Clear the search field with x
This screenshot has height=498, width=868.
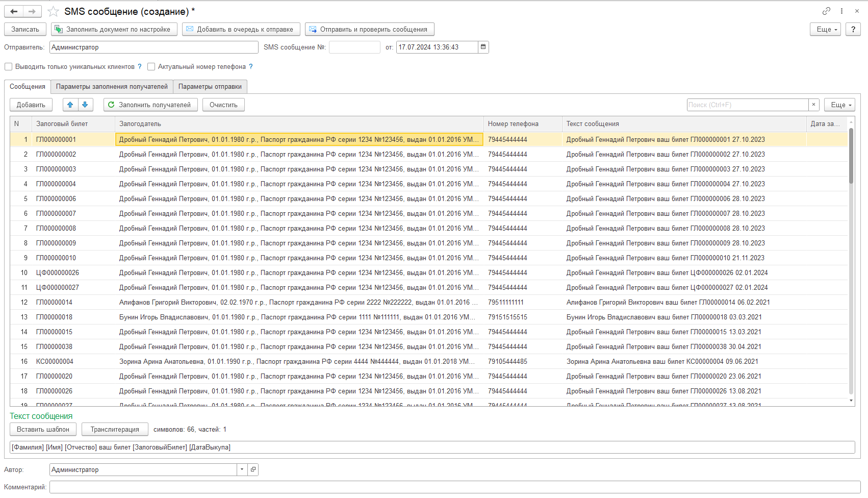(813, 105)
